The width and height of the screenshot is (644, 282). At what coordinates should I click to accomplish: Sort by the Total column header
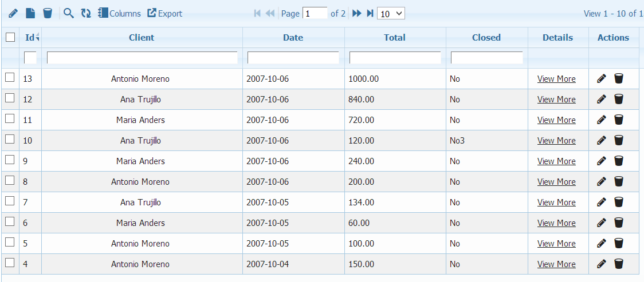tap(395, 38)
